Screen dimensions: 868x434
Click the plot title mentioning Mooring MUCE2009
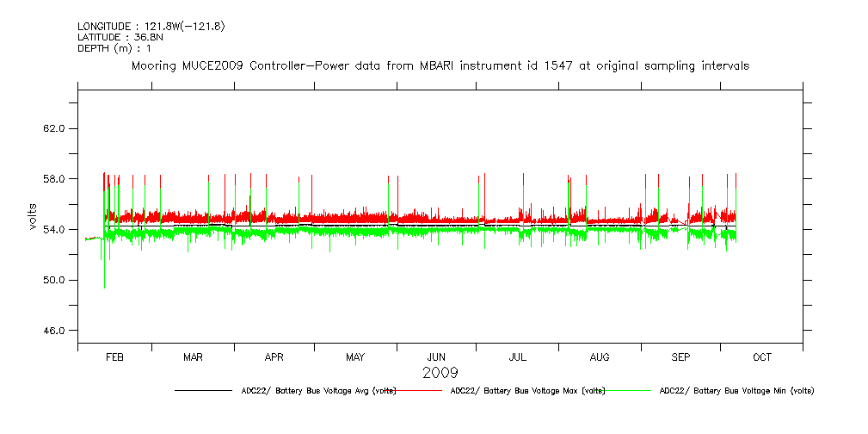point(440,65)
